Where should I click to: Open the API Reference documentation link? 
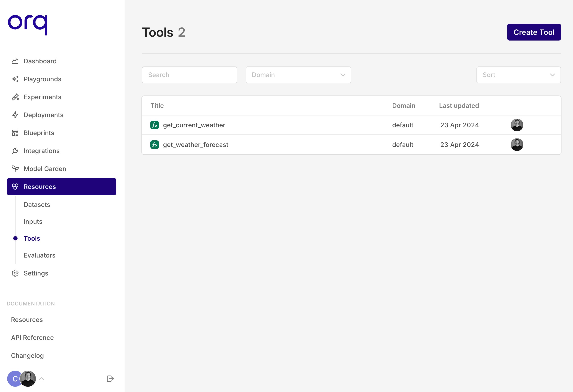pyautogui.click(x=32, y=338)
